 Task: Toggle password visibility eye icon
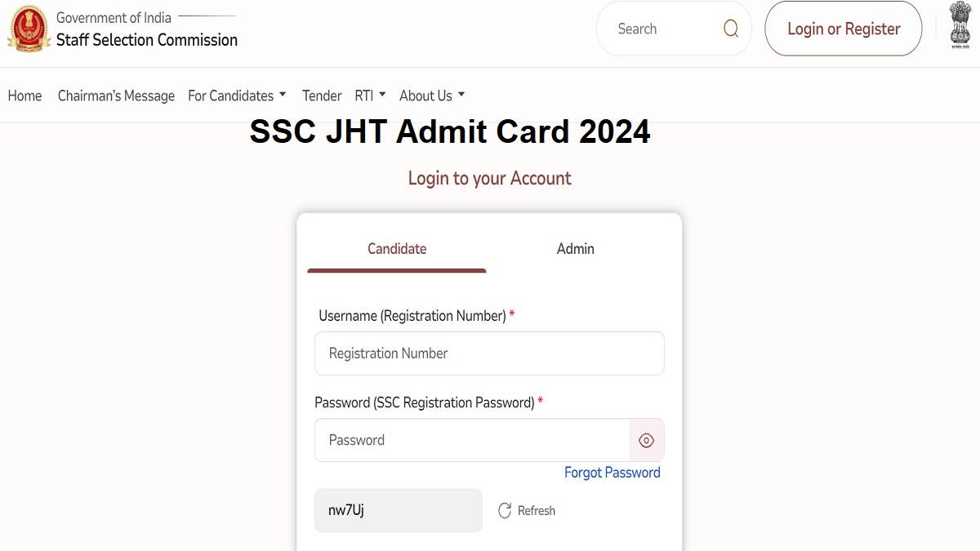(x=646, y=441)
